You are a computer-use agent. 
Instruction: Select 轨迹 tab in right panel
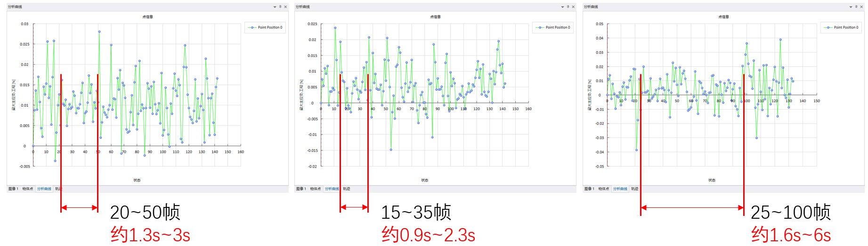[x=635, y=189]
